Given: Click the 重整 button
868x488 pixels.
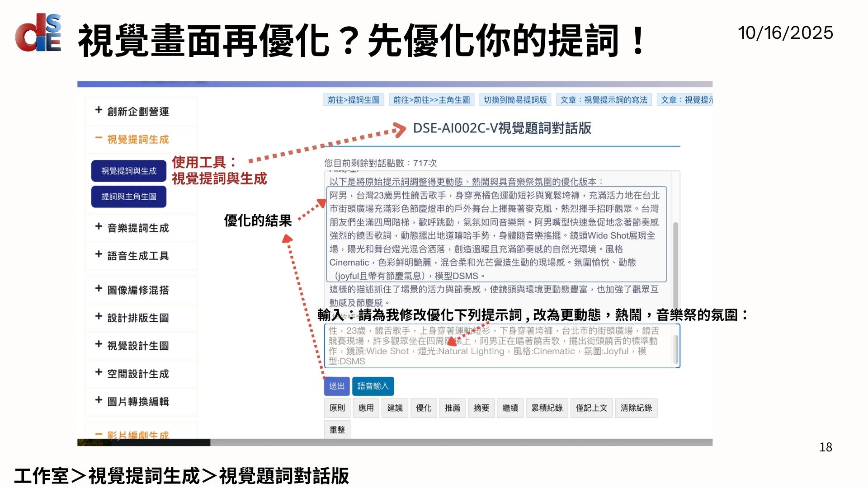Looking at the screenshot, I should 337,430.
